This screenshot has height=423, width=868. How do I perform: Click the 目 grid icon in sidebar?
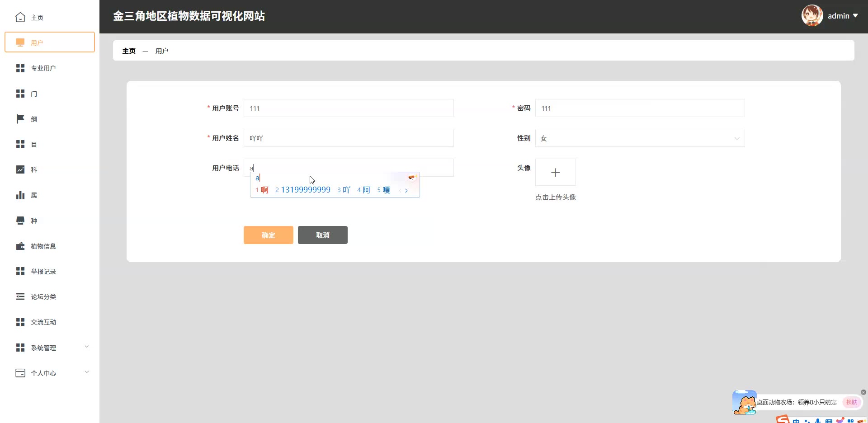click(20, 144)
